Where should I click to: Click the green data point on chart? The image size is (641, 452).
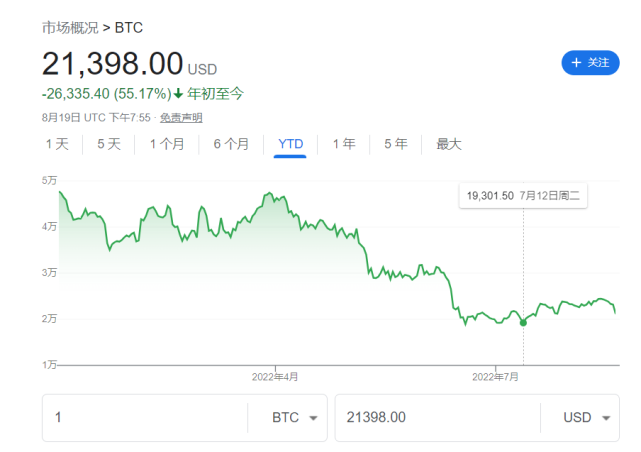pos(523,322)
